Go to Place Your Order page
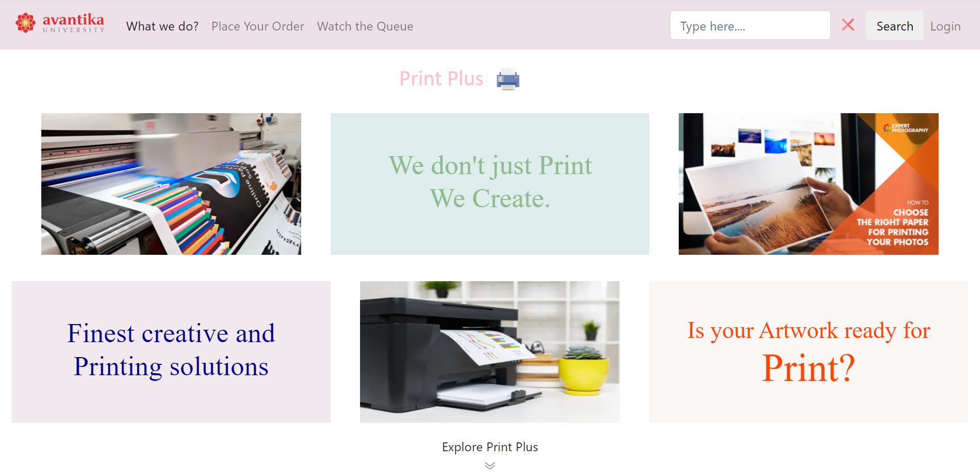The image size is (980, 476). tap(258, 26)
